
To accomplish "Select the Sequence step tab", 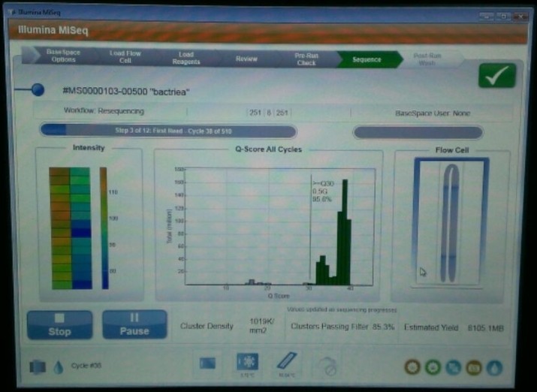I will point(367,59).
